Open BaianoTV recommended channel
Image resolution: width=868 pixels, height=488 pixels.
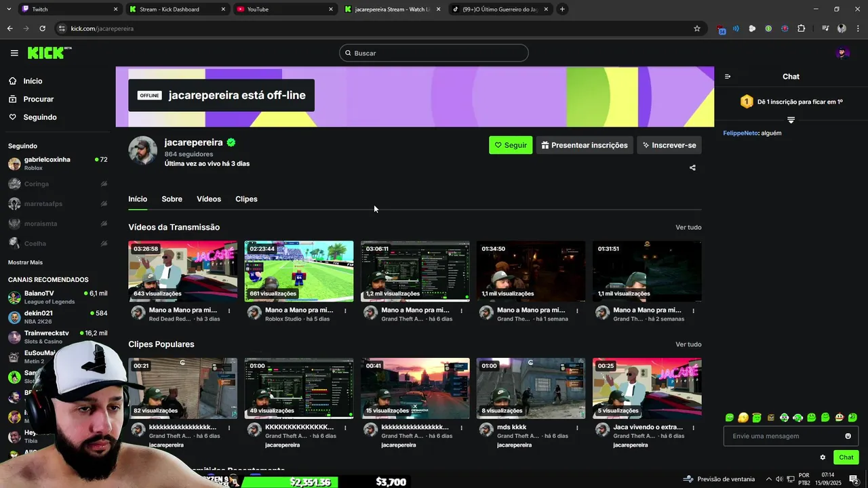[x=57, y=297]
